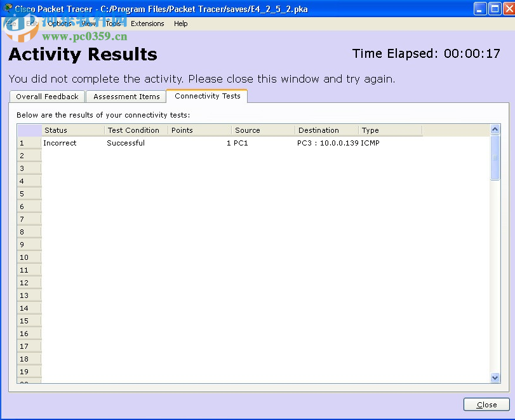Switch to the Assessment Items tab
515x420 pixels.
[x=126, y=97]
